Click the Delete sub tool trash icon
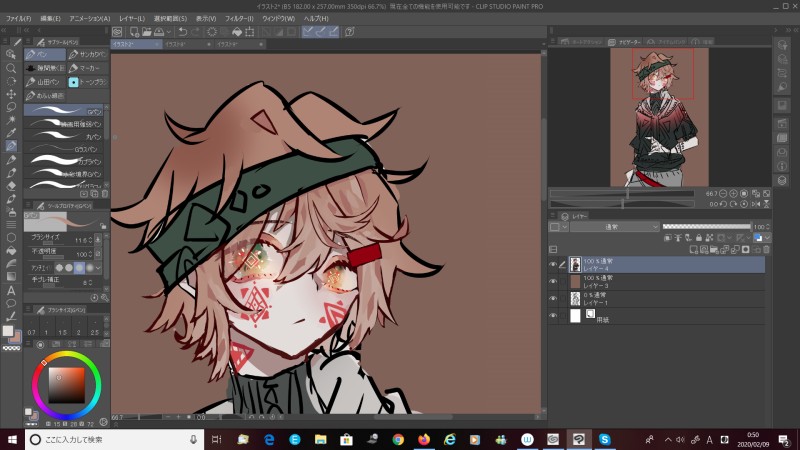This screenshot has width=800, height=450. click(x=105, y=194)
